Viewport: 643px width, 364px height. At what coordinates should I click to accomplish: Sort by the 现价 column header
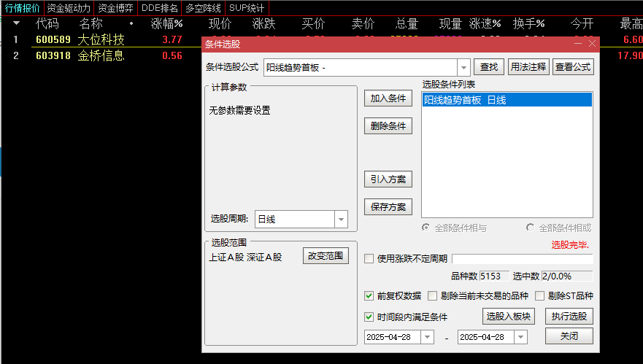220,24
